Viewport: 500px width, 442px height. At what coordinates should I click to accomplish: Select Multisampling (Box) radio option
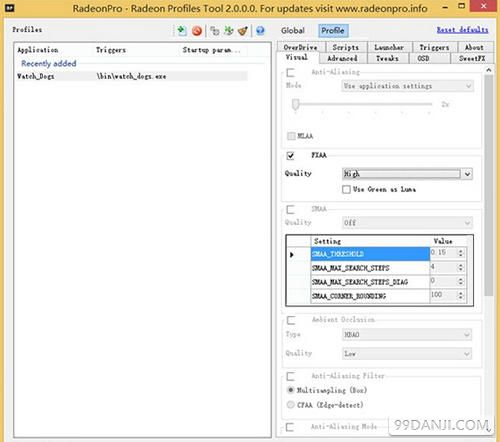click(x=291, y=390)
